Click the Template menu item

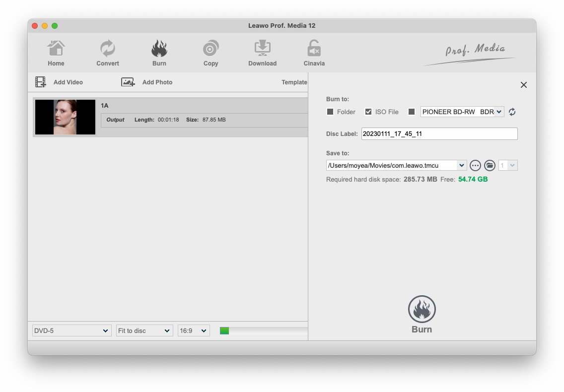(x=294, y=82)
